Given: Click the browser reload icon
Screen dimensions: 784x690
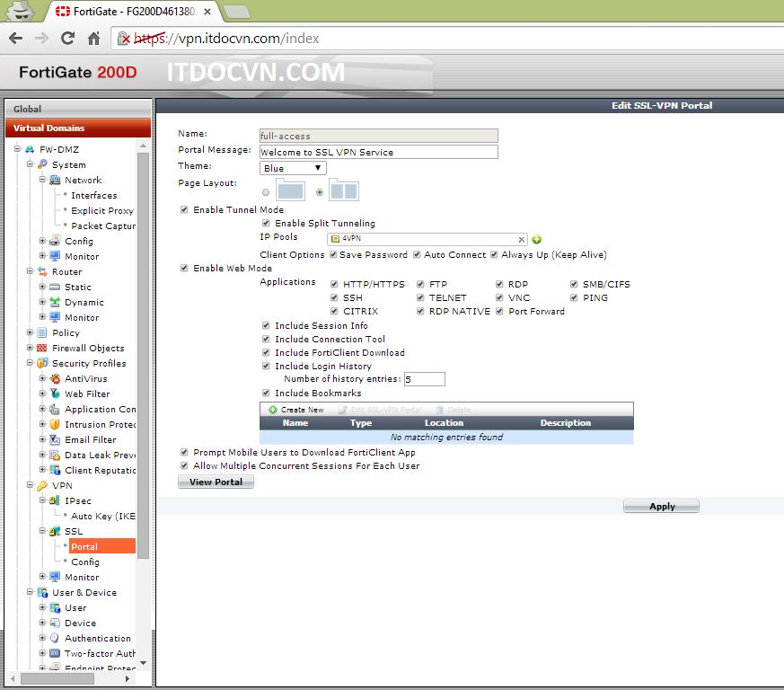Looking at the screenshot, I should 67,39.
